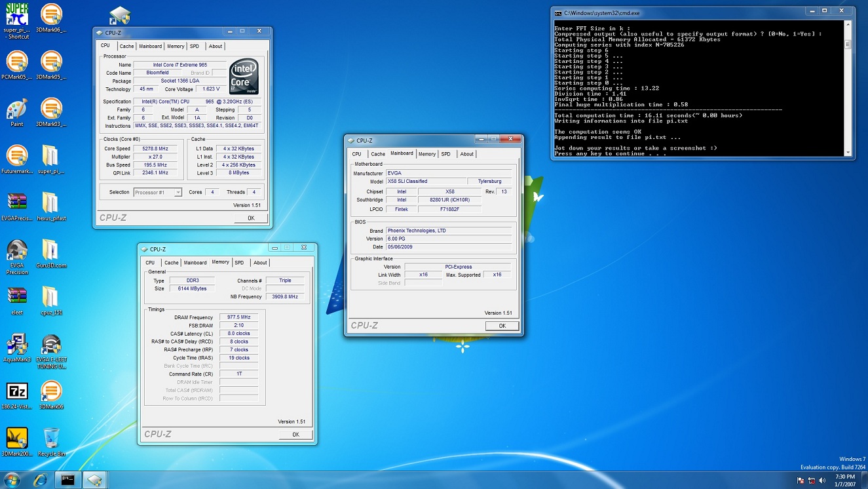This screenshot has width=868, height=489.
Task: Click the DRAM Frequency value 977.5 MHz
Action: tap(238, 317)
